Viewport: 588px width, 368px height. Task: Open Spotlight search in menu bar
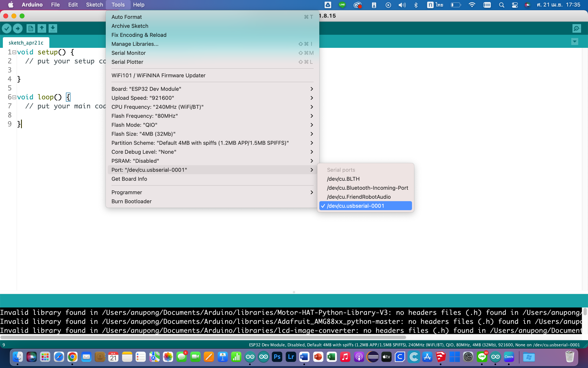tap(501, 5)
